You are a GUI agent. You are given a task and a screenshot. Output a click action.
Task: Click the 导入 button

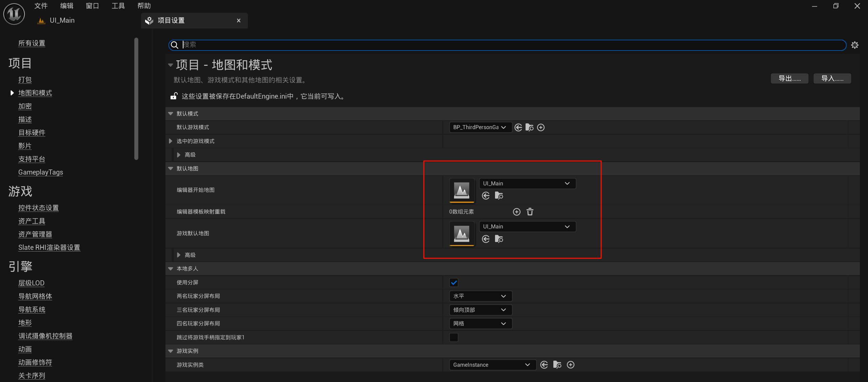pyautogui.click(x=832, y=79)
